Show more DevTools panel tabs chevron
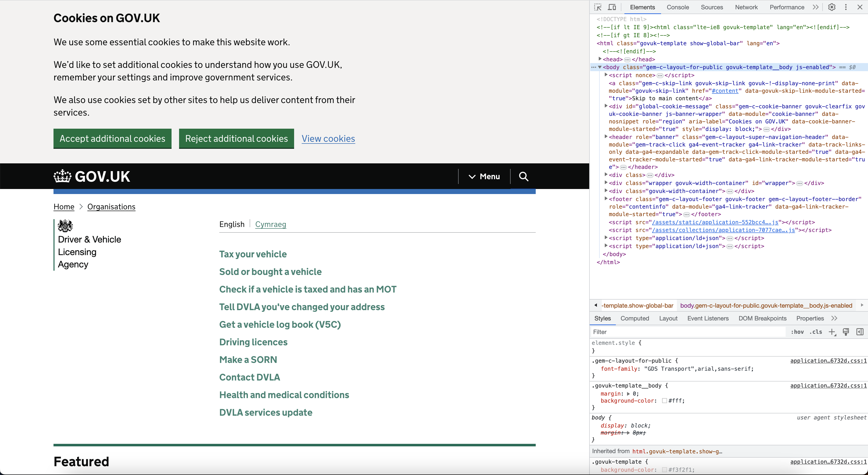The image size is (868, 475). (816, 7)
